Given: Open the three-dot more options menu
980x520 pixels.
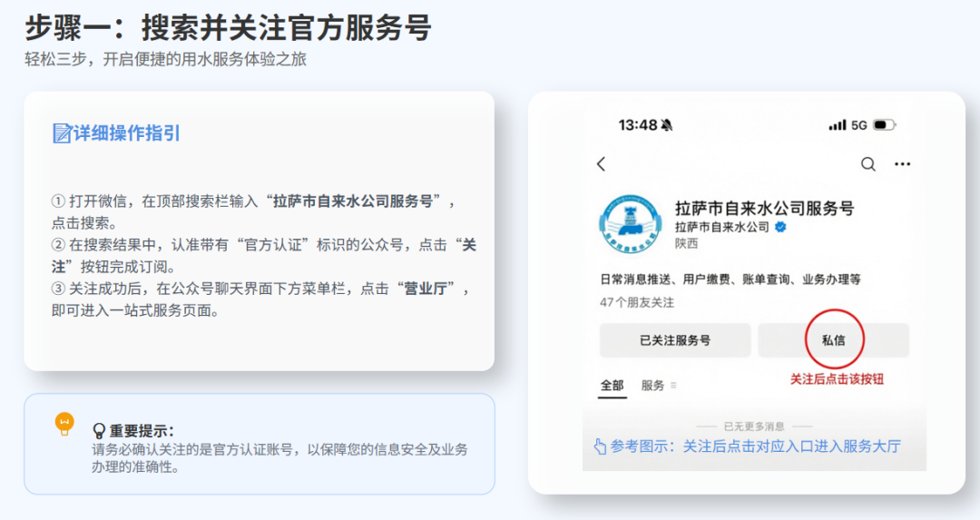Looking at the screenshot, I should point(903,164).
